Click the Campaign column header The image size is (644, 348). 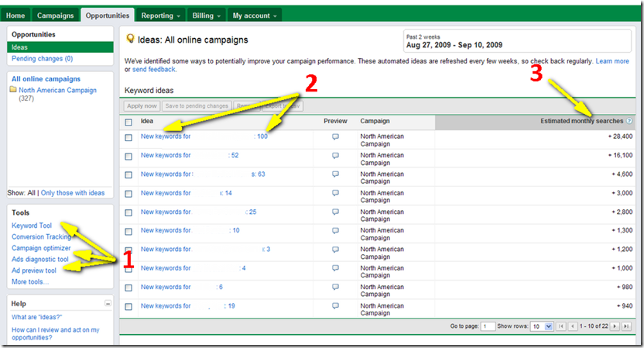[375, 121]
